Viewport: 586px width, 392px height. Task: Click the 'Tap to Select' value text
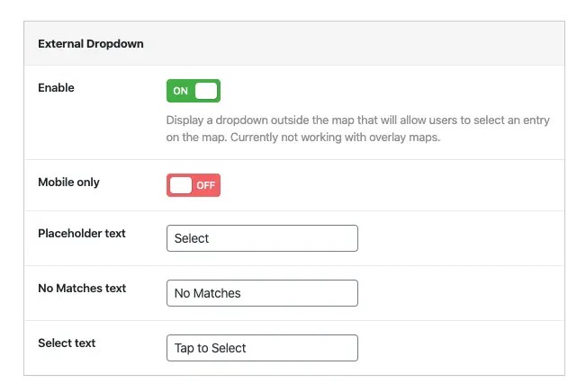(211, 348)
